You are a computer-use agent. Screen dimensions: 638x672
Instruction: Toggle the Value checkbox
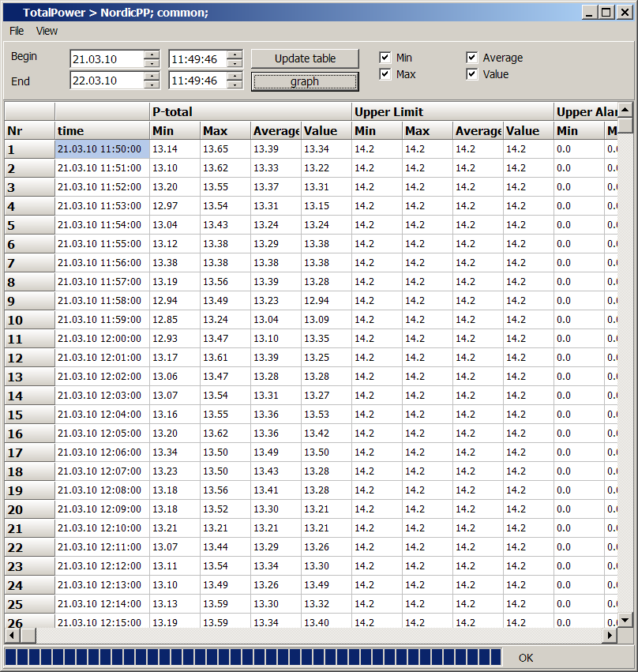pyautogui.click(x=471, y=74)
